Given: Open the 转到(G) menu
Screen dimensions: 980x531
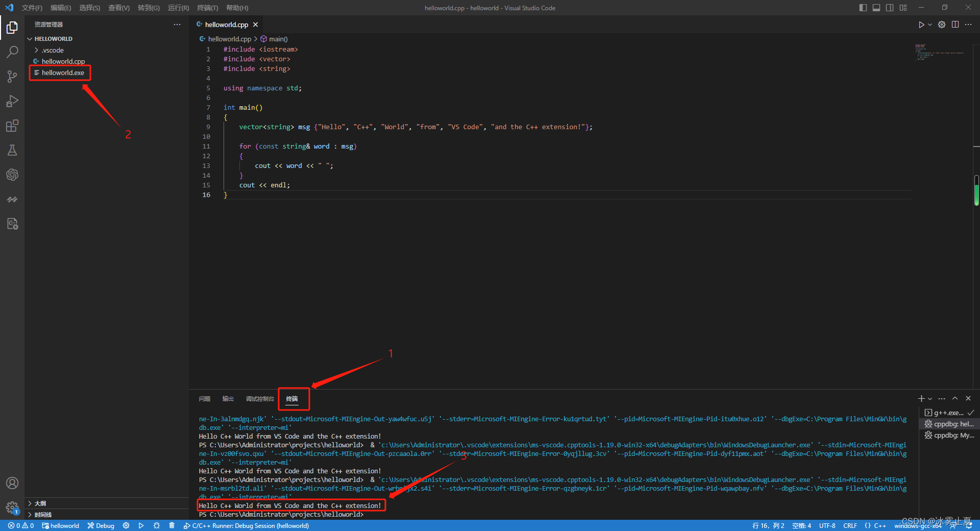Looking at the screenshot, I should point(149,8).
